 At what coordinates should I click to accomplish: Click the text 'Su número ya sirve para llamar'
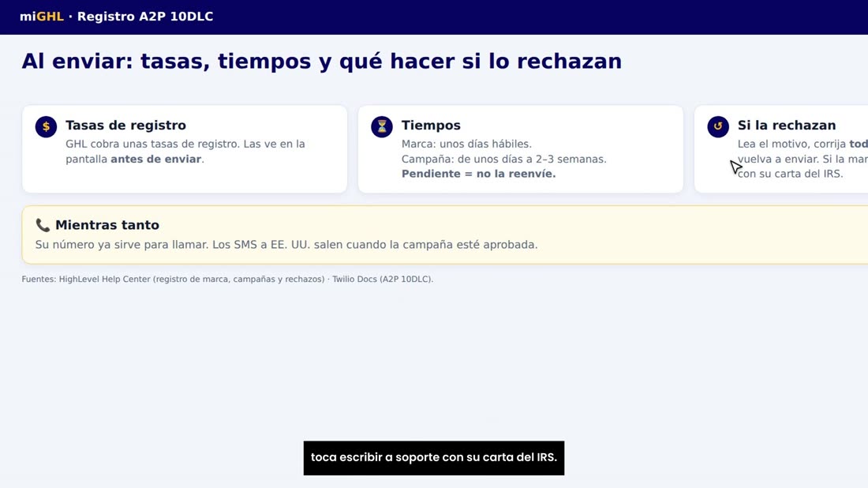point(121,245)
